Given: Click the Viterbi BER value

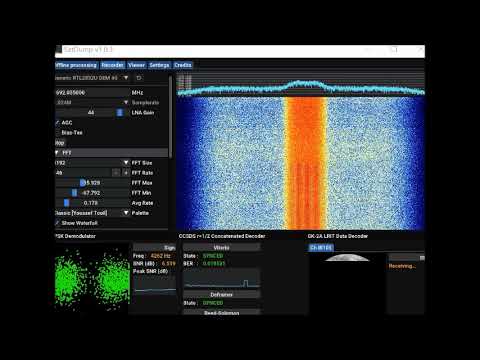Looking at the screenshot, I should pyautogui.click(x=214, y=263).
